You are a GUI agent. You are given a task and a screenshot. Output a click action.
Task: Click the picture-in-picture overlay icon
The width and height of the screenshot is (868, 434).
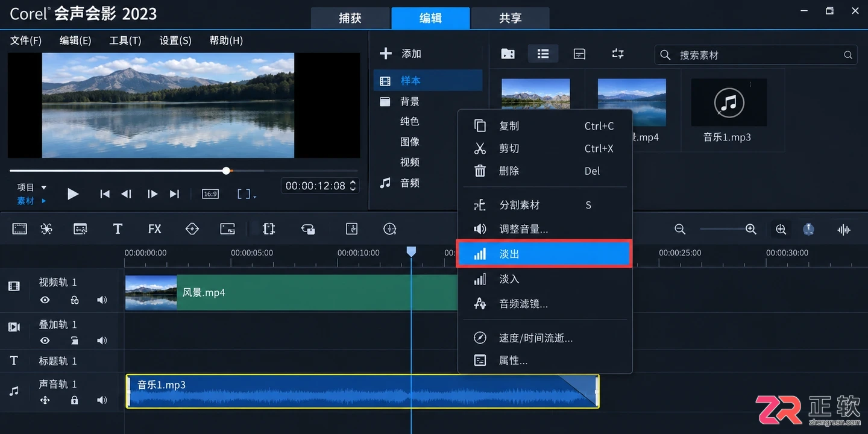(227, 228)
